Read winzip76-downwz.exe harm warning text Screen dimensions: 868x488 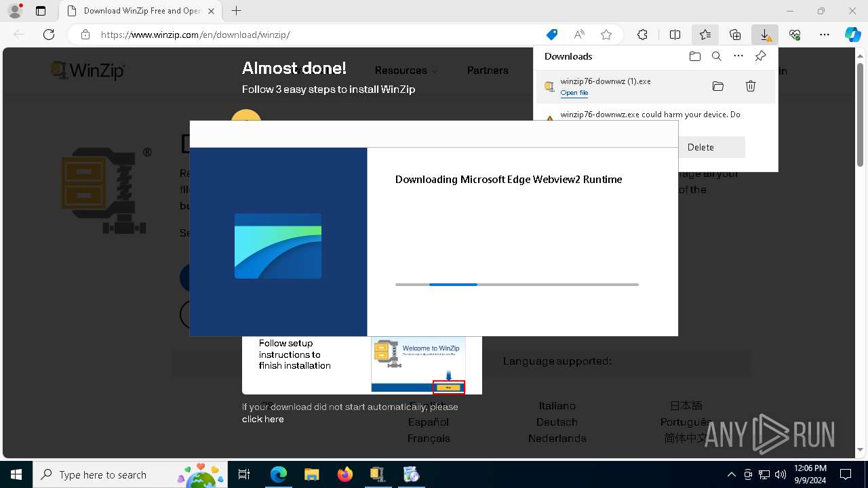click(650, 115)
